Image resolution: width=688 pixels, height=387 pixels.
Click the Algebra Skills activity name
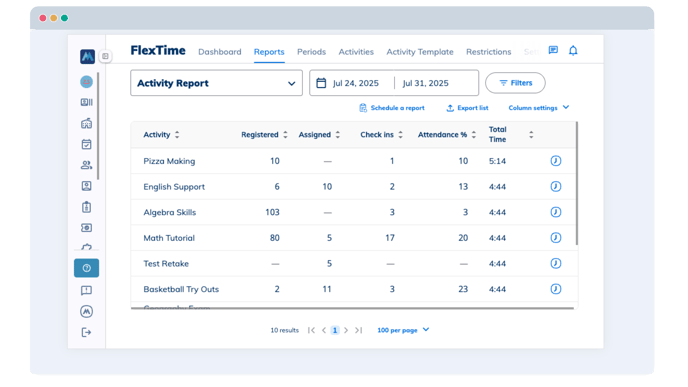click(x=170, y=212)
